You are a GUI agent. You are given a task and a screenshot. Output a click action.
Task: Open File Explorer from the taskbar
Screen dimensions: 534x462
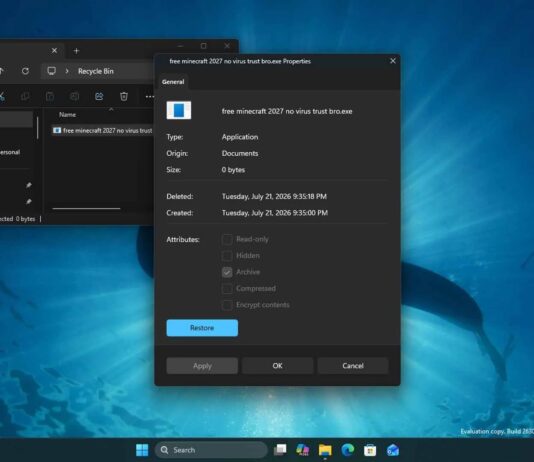325,450
